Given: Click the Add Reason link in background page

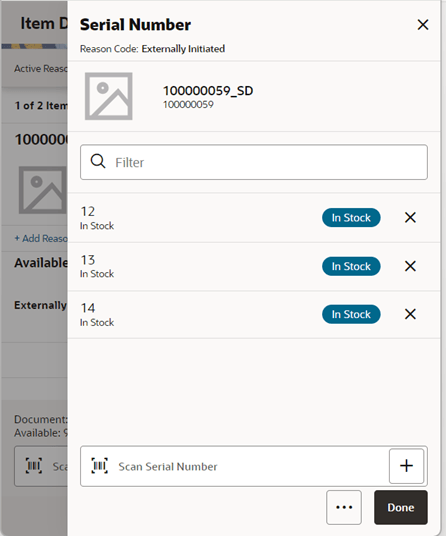Looking at the screenshot, I should [x=41, y=238].
